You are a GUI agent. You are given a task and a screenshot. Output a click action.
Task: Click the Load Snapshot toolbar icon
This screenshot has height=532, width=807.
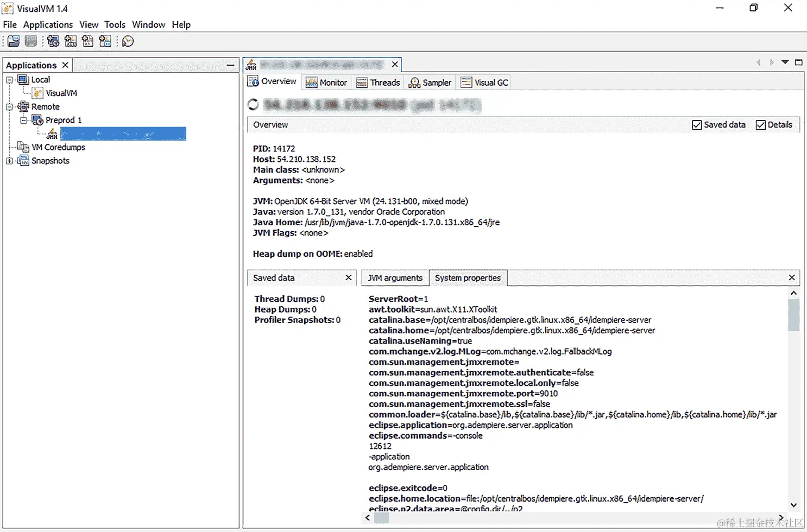[14, 41]
